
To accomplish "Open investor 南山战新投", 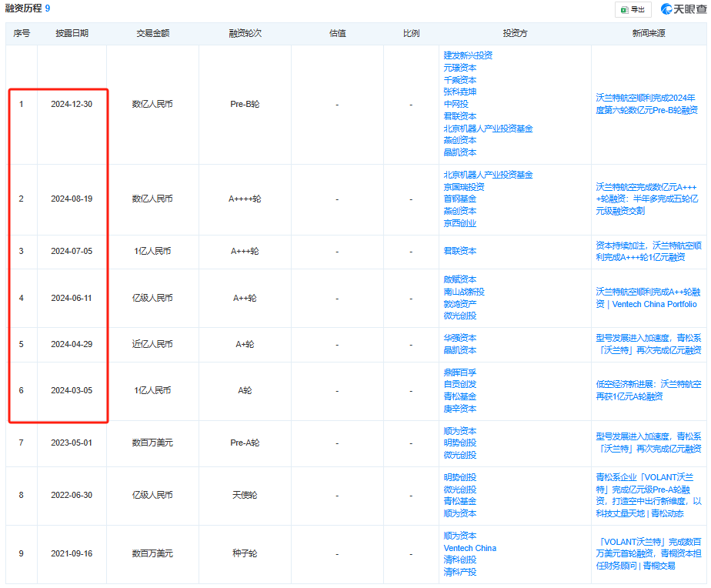I will [x=464, y=292].
